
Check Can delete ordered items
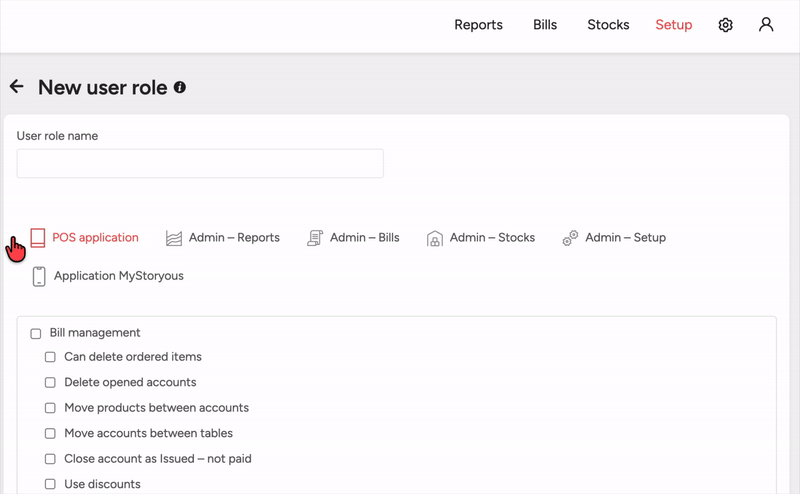click(x=50, y=357)
